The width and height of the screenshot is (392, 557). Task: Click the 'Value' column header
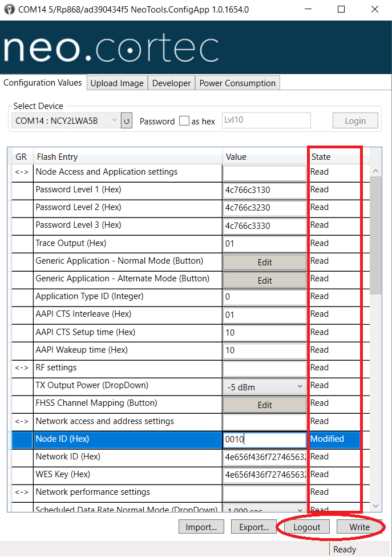tap(236, 156)
